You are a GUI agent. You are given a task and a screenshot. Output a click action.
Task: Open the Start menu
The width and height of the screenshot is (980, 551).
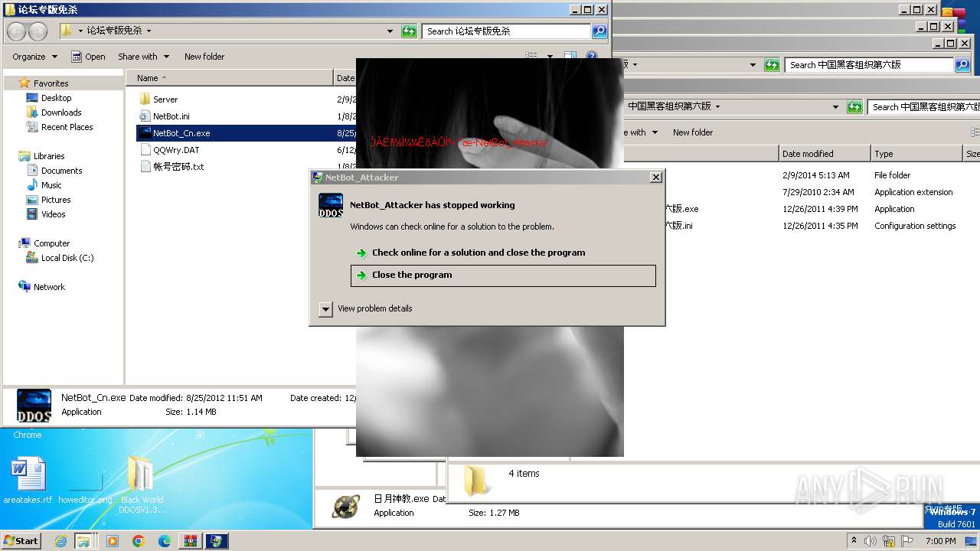21,540
